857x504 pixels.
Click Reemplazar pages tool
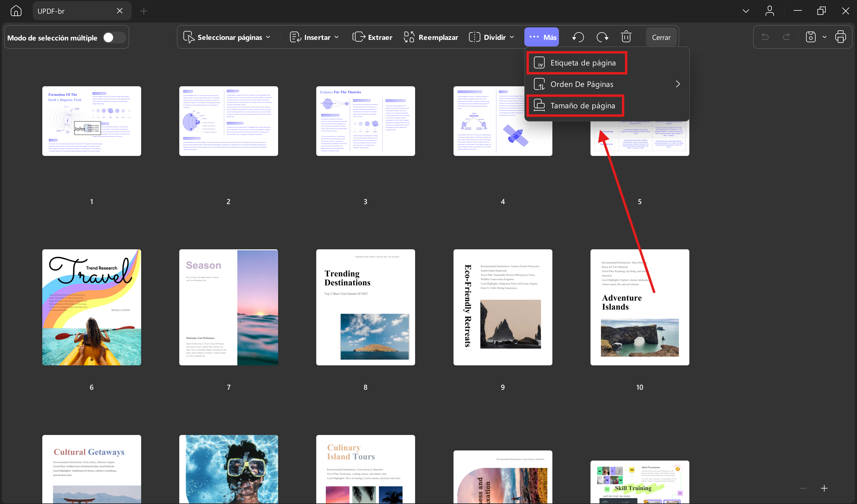(431, 37)
